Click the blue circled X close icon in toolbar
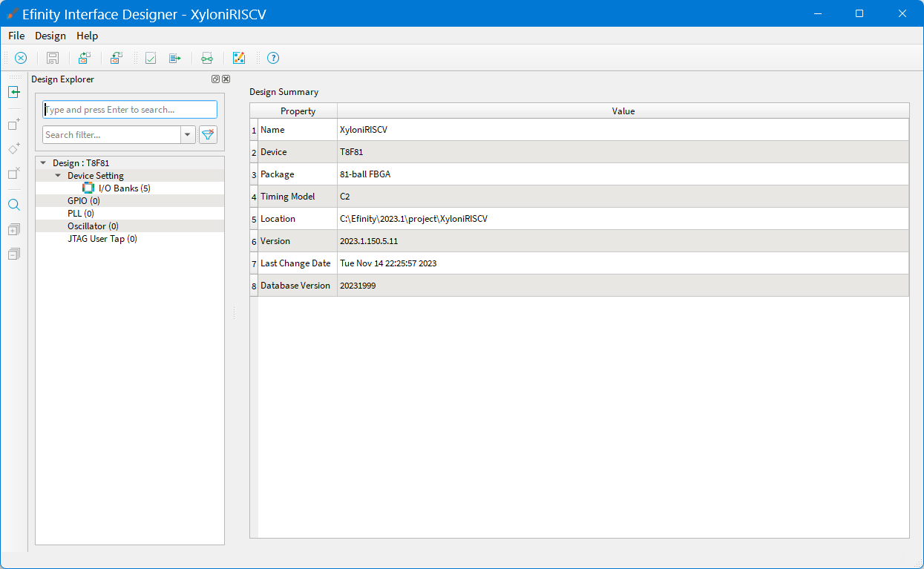This screenshot has width=924, height=569. [21, 58]
